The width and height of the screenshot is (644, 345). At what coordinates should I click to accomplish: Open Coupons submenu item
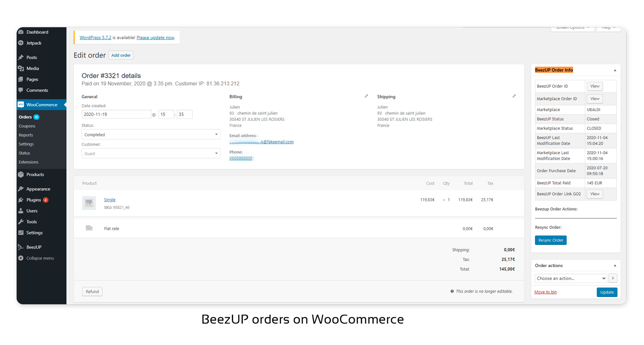[27, 126]
